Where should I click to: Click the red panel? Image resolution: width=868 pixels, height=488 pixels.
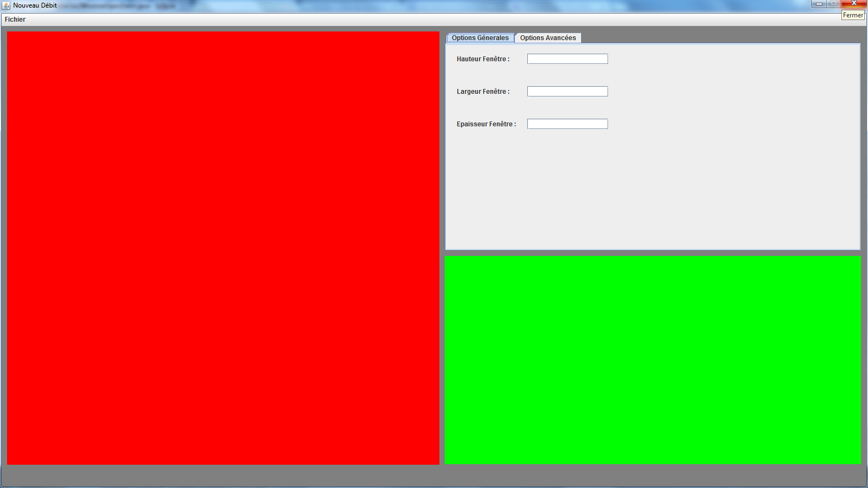click(223, 248)
